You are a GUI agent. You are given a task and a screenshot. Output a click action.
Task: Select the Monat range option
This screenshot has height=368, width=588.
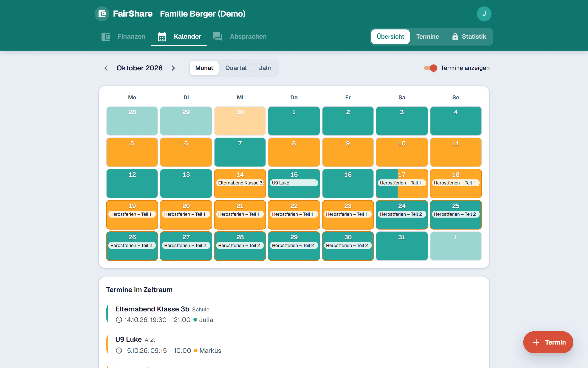[x=204, y=68]
